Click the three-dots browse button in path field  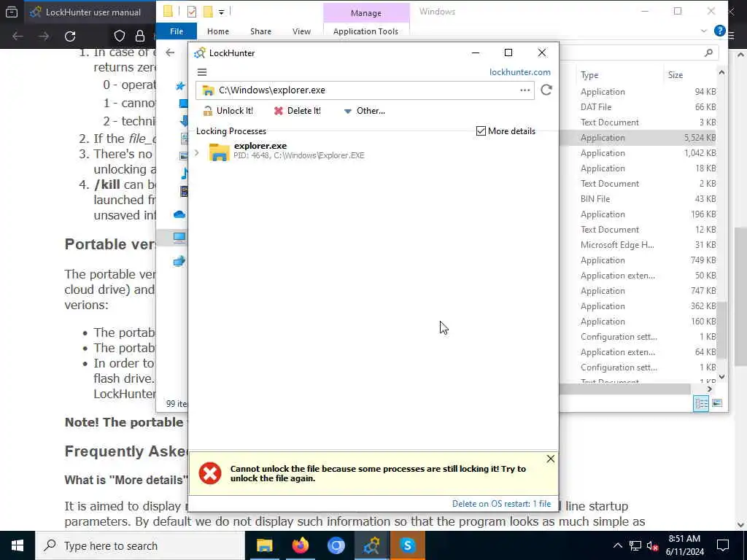[525, 90]
